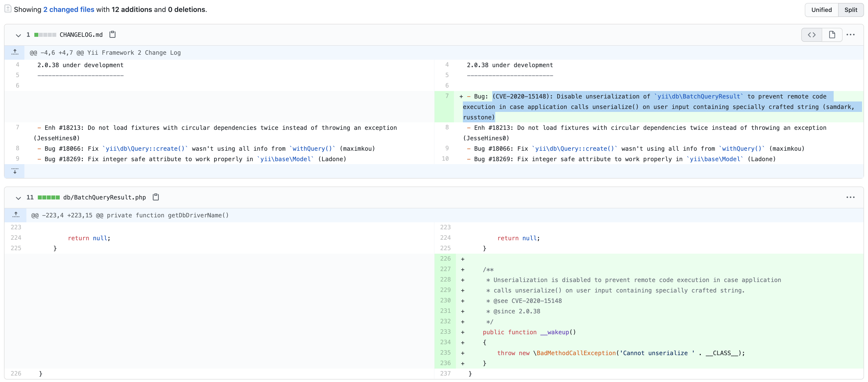Select new line number 237 closing brace

[x=445, y=374]
